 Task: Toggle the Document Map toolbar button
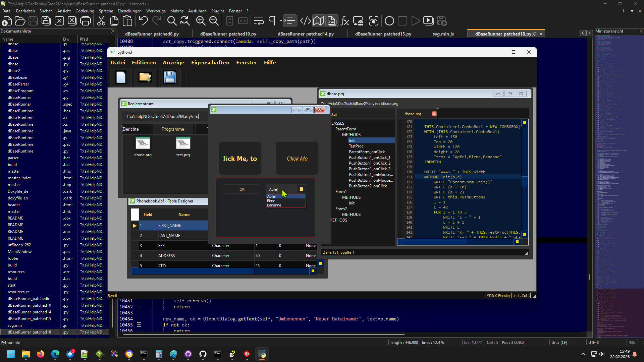coord(318,21)
